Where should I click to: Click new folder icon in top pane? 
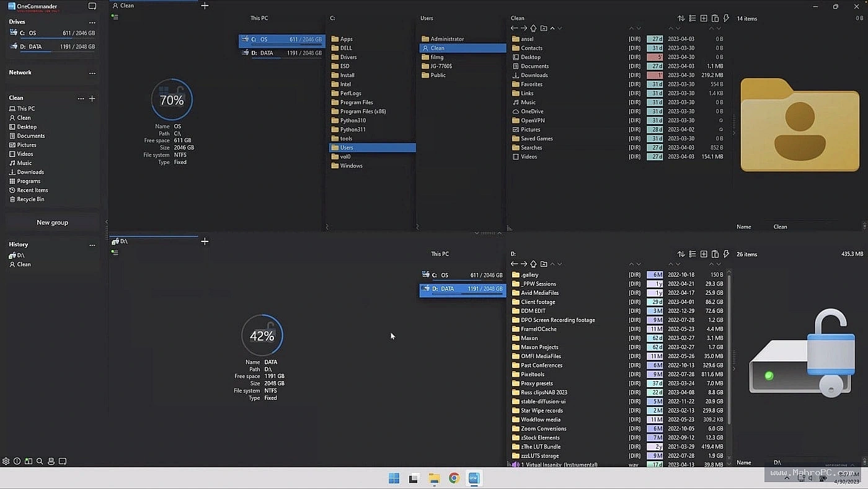(544, 28)
